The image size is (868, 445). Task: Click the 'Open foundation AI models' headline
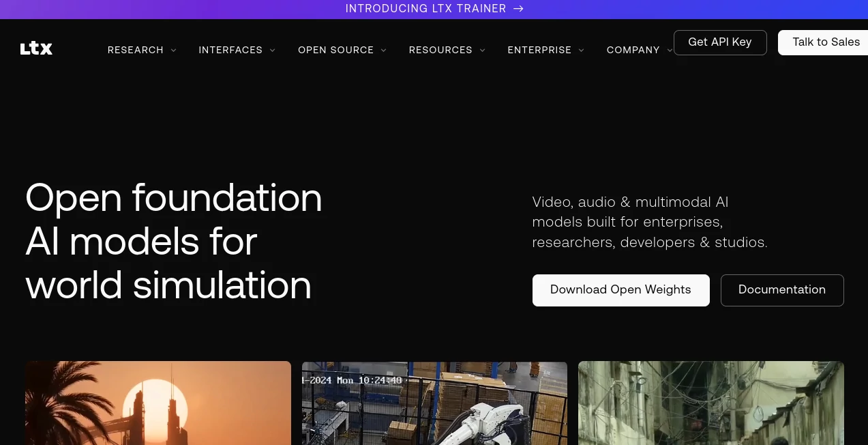(174, 242)
